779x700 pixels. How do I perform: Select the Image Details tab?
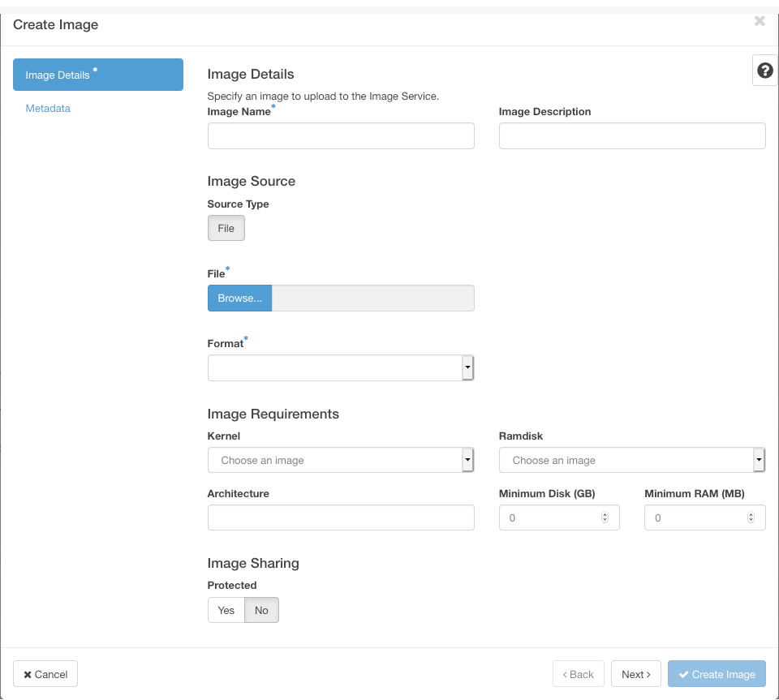[x=97, y=75]
